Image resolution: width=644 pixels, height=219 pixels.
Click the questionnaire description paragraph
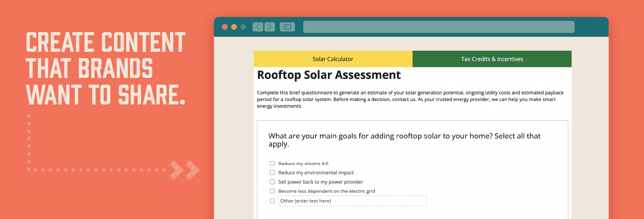coord(410,99)
